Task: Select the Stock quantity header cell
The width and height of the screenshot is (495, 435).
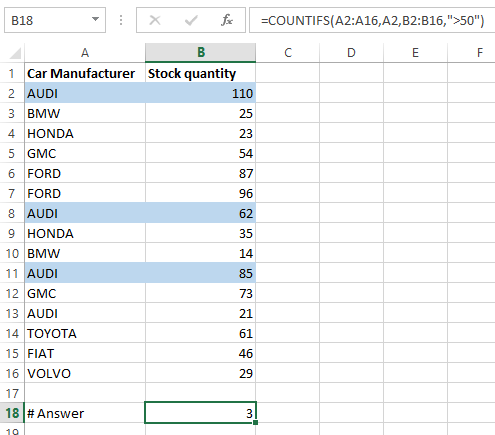Action: (201, 73)
